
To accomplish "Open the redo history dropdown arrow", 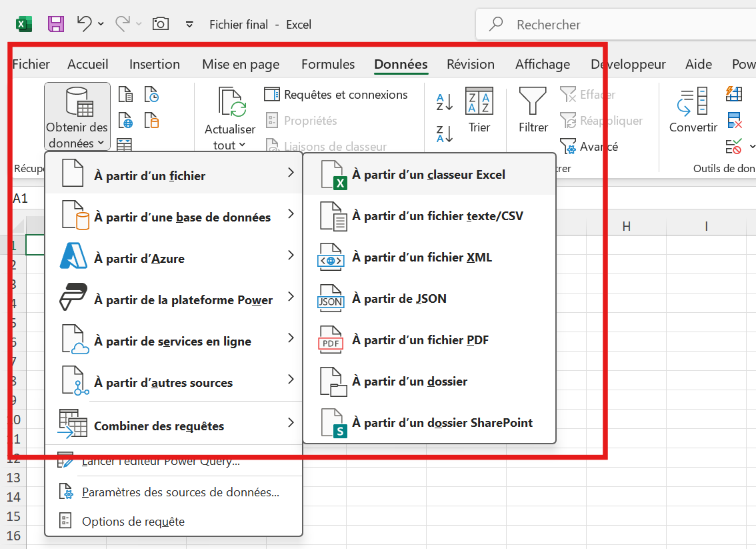I will coord(139,23).
